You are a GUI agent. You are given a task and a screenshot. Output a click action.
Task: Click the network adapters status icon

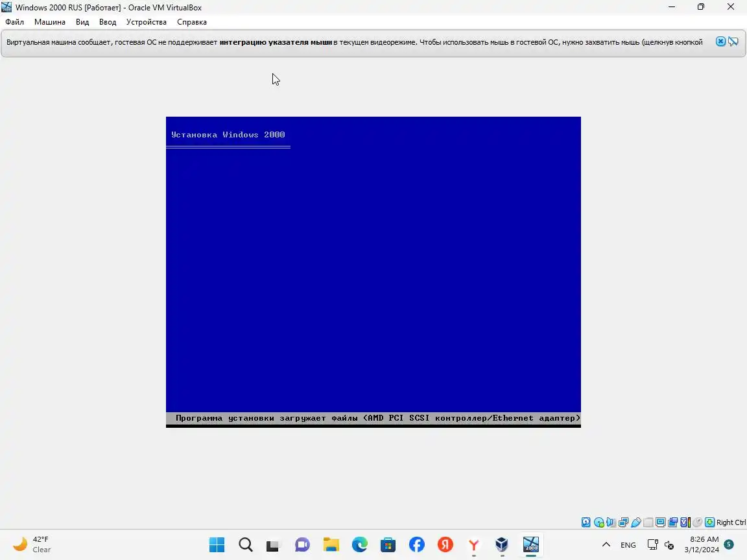pos(623,522)
